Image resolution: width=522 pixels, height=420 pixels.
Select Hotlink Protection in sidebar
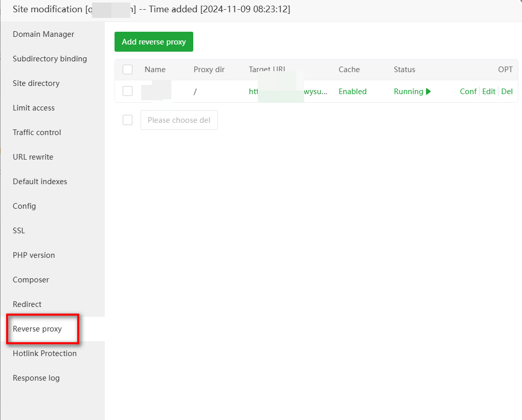pyautogui.click(x=44, y=353)
